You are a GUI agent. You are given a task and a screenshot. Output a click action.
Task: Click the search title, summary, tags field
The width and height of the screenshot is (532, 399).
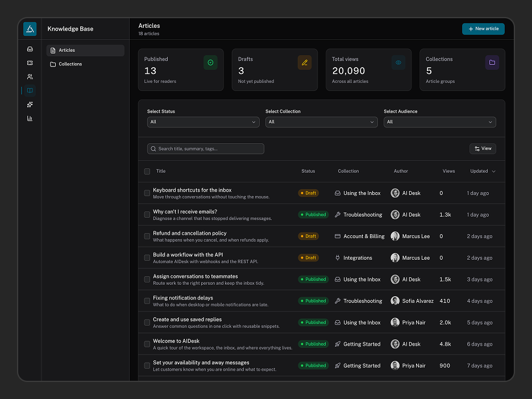pos(206,148)
